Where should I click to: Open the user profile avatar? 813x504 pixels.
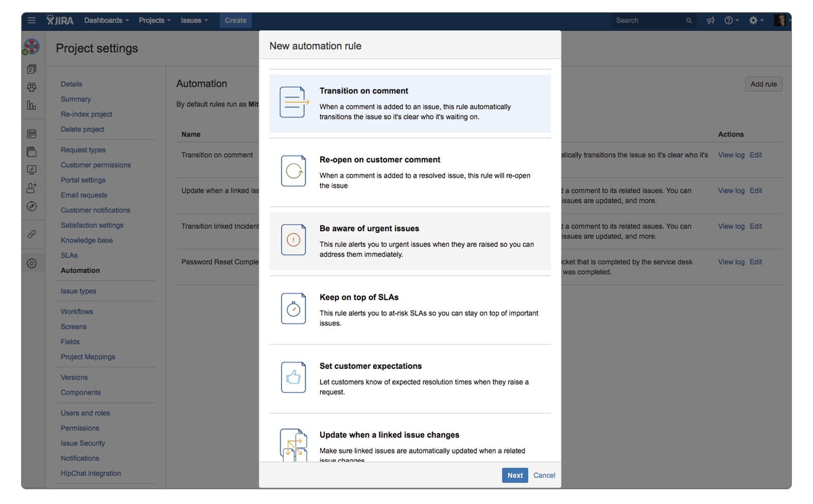(780, 20)
